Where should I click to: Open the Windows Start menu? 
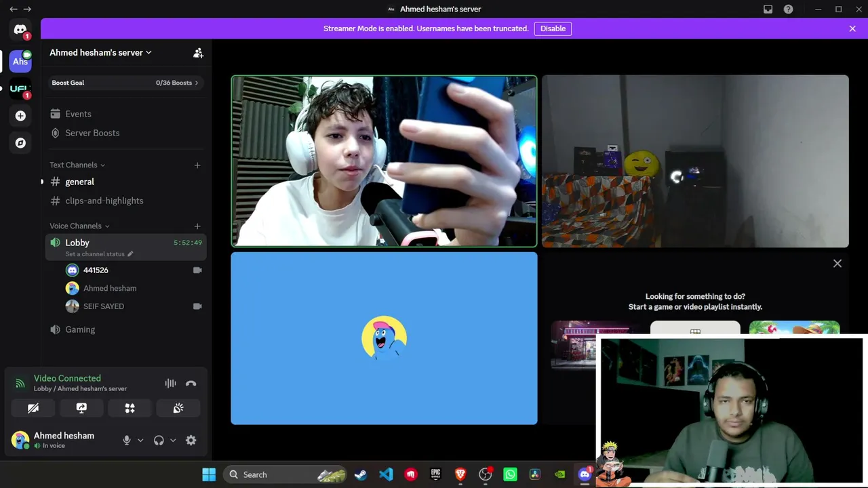[209, 474]
